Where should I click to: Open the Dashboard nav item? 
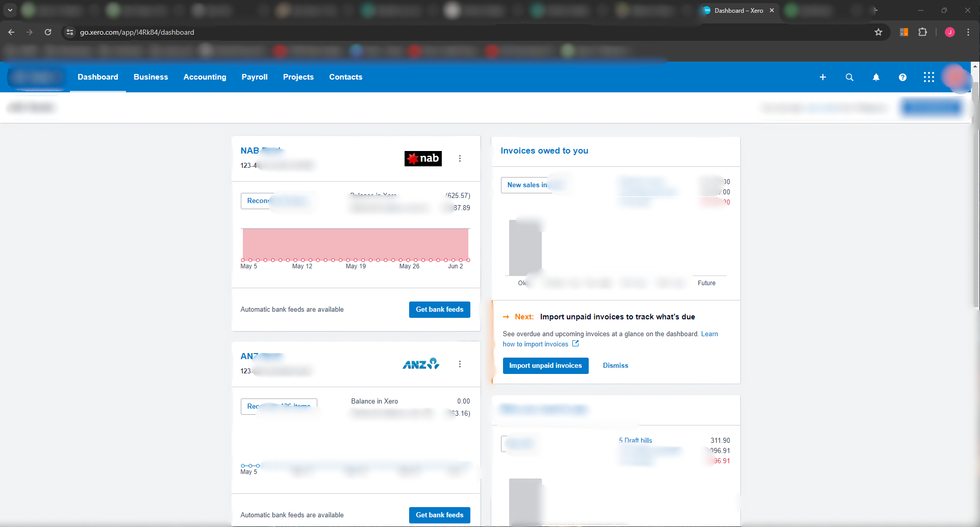tap(98, 77)
